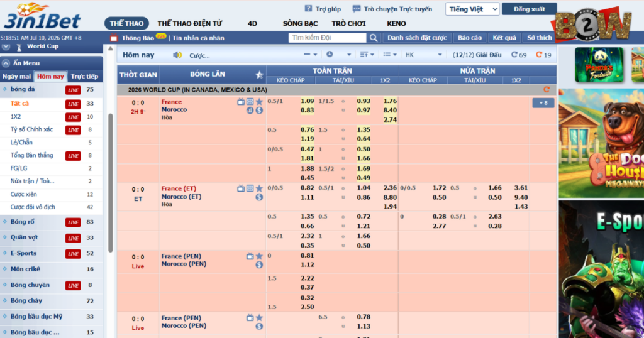Open Tin nhắn cá nhân messages link
The width and height of the screenshot is (644, 338).
pyautogui.click(x=198, y=38)
